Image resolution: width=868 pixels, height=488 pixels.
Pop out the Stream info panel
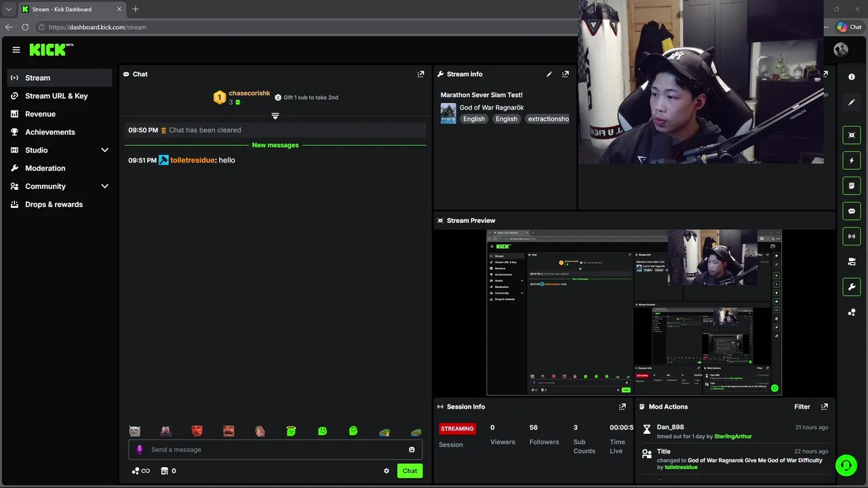tap(566, 74)
